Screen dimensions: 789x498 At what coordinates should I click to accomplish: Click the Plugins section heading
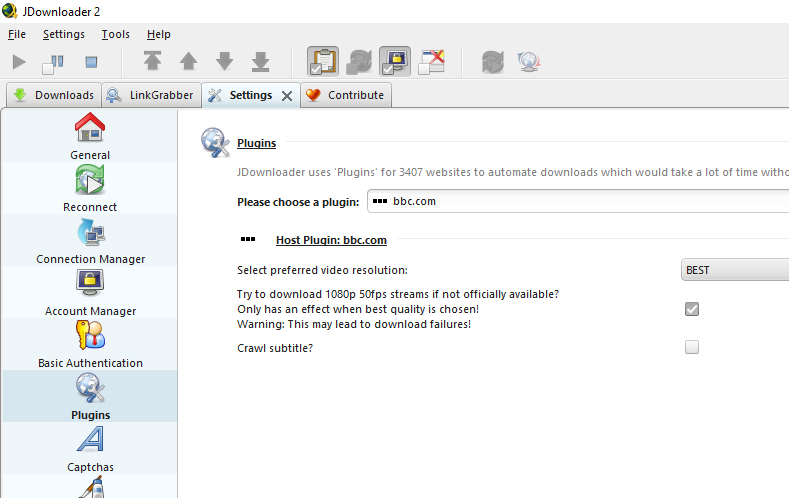coord(257,143)
